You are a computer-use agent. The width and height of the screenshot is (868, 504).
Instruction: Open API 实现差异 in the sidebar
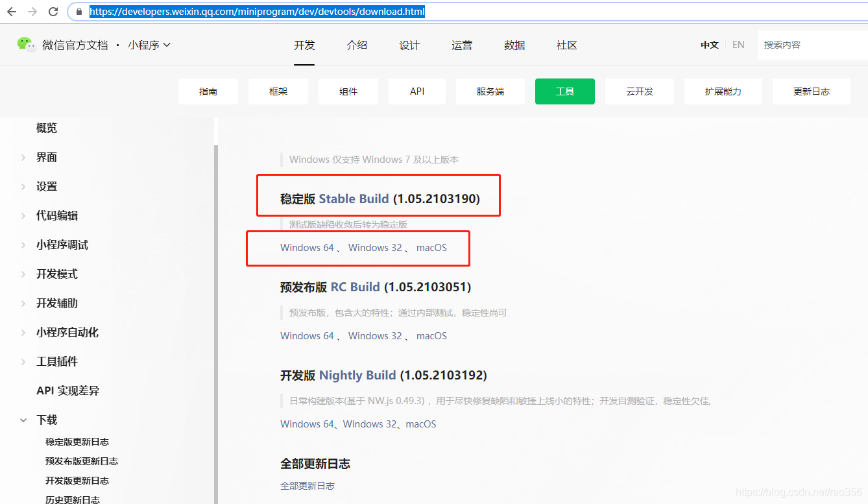[x=67, y=390]
